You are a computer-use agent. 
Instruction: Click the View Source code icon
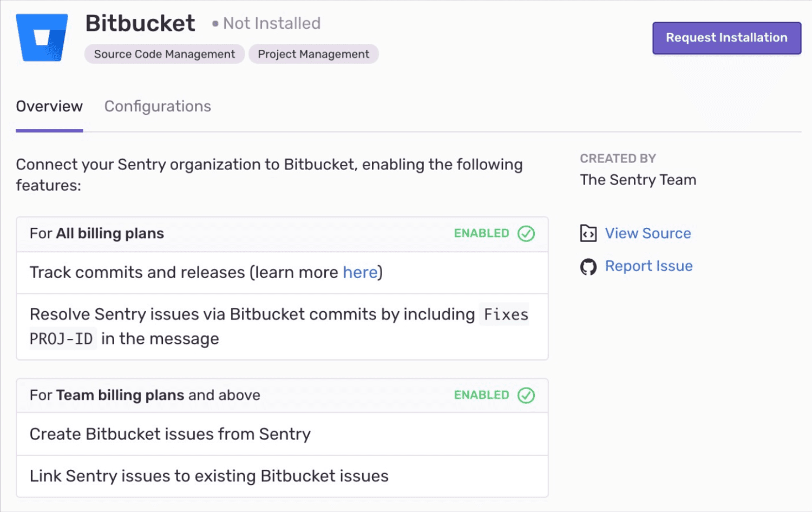coord(588,233)
